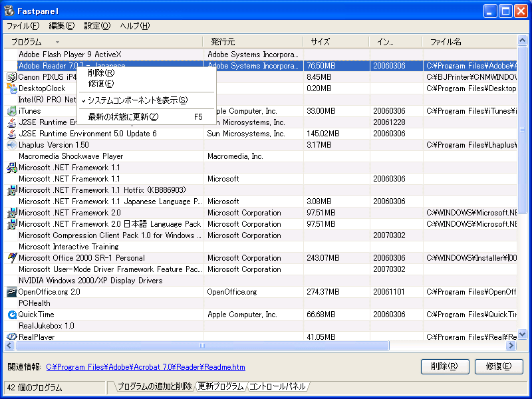The height and width of the screenshot is (399, 532).
Task: Select Microsoft Interactive Training row
Action: point(260,247)
